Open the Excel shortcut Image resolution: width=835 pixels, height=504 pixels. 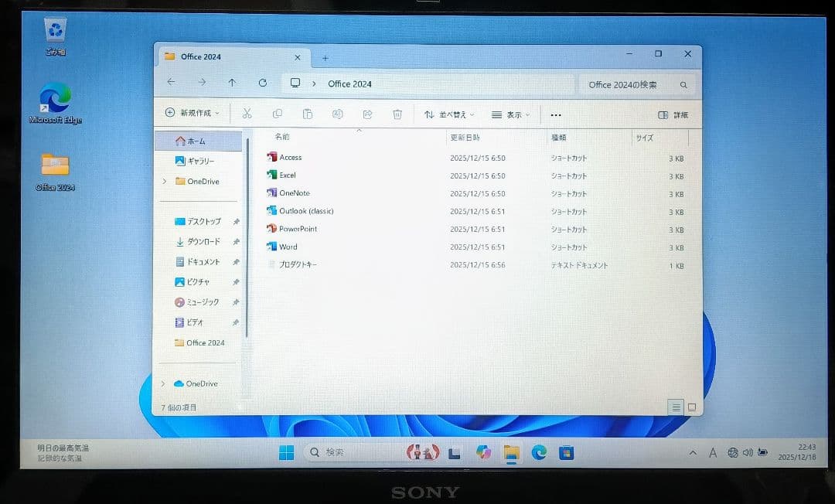click(x=287, y=175)
